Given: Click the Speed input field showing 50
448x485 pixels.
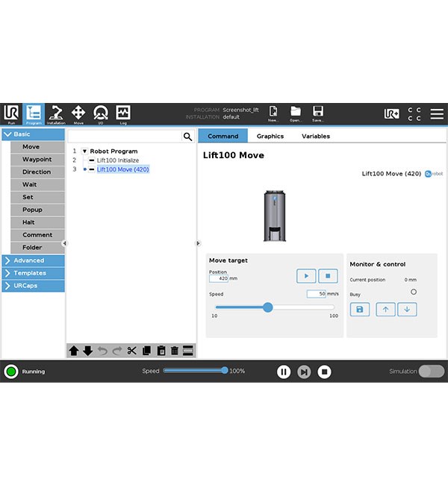Looking at the screenshot, I should [x=316, y=294].
